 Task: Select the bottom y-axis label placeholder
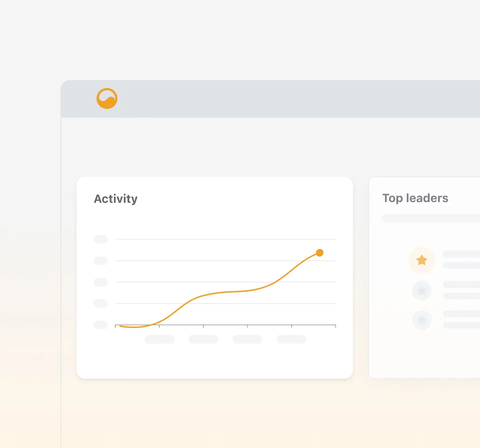coord(101,325)
